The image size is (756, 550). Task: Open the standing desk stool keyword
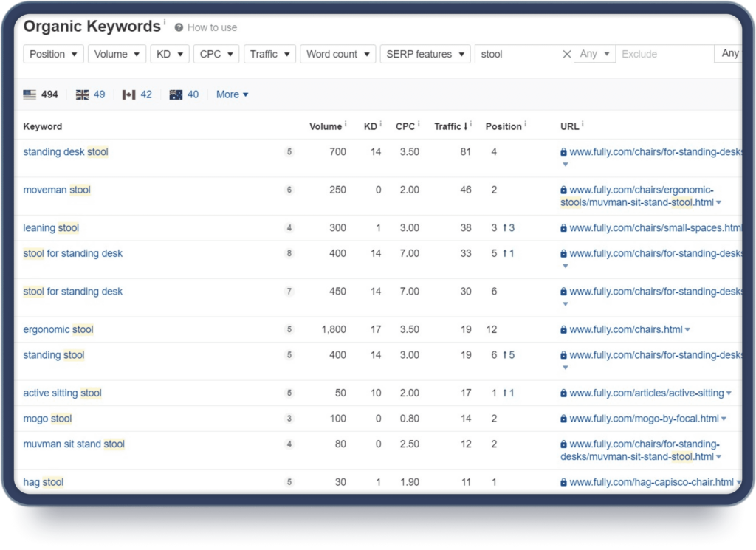point(66,152)
